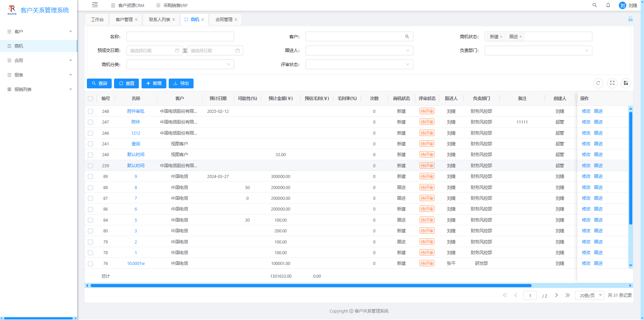Open the notification bell
This screenshot has height=320, width=644.
point(608,5)
